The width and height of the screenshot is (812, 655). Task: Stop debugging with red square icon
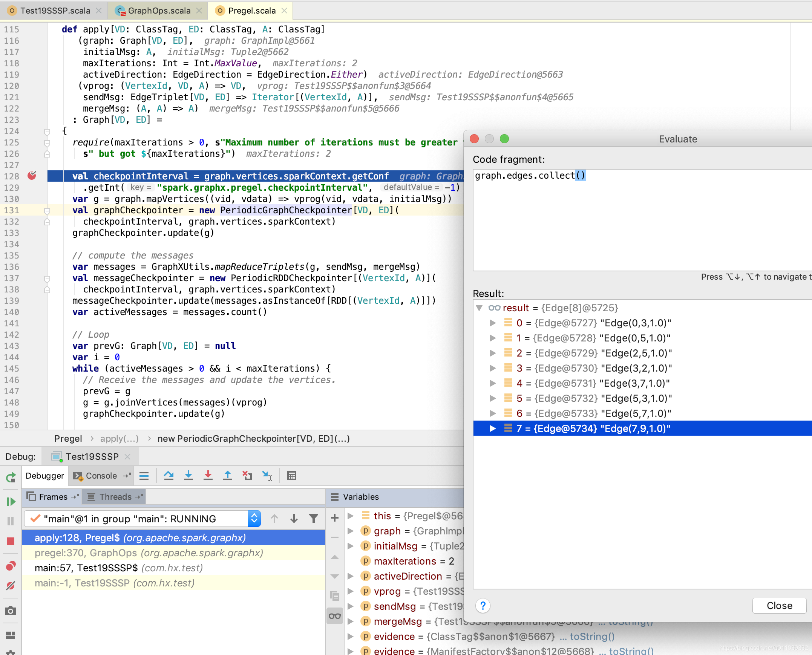[11, 541]
